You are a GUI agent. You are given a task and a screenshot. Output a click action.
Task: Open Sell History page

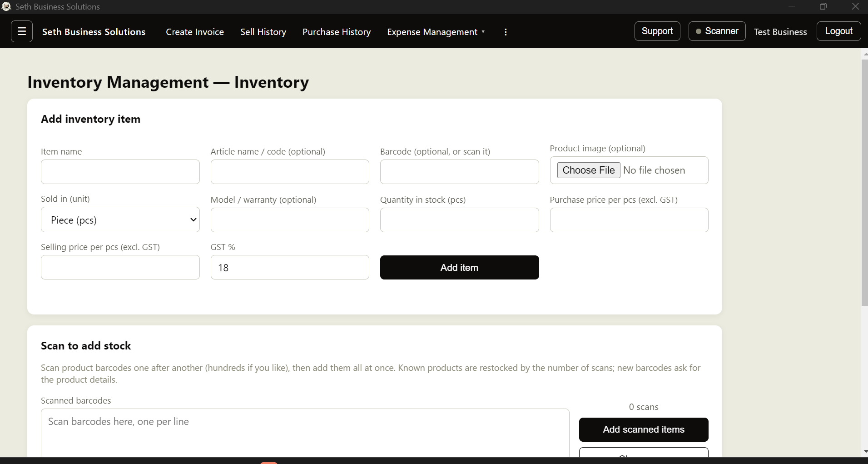(x=263, y=32)
